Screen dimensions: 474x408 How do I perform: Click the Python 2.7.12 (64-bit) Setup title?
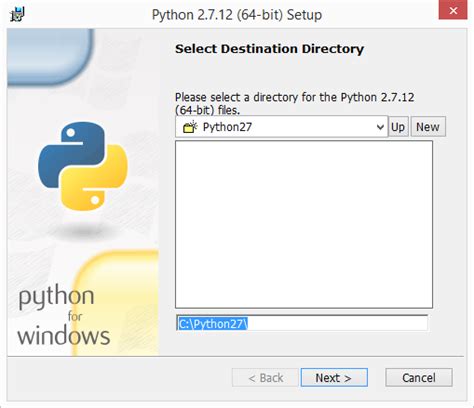(x=237, y=15)
